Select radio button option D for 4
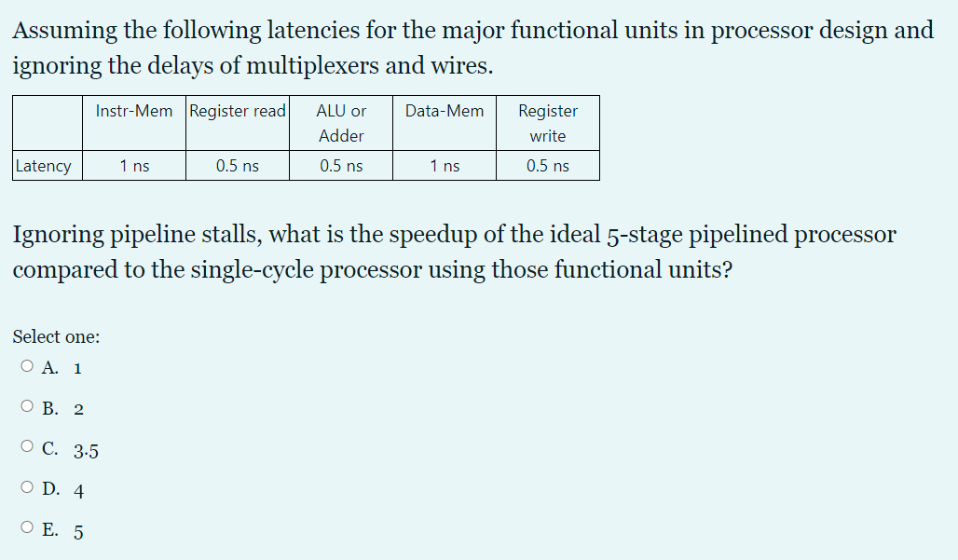Viewport: 958px width, 560px height. click(25, 485)
